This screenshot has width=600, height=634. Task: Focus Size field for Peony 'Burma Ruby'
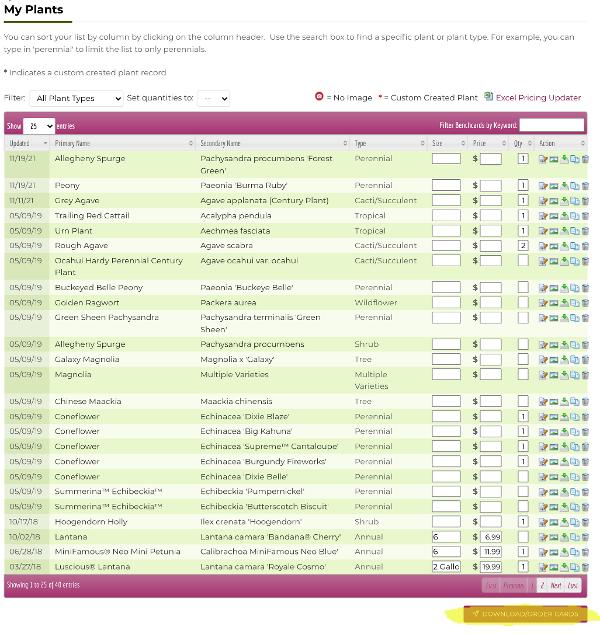[x=446, y=186]
